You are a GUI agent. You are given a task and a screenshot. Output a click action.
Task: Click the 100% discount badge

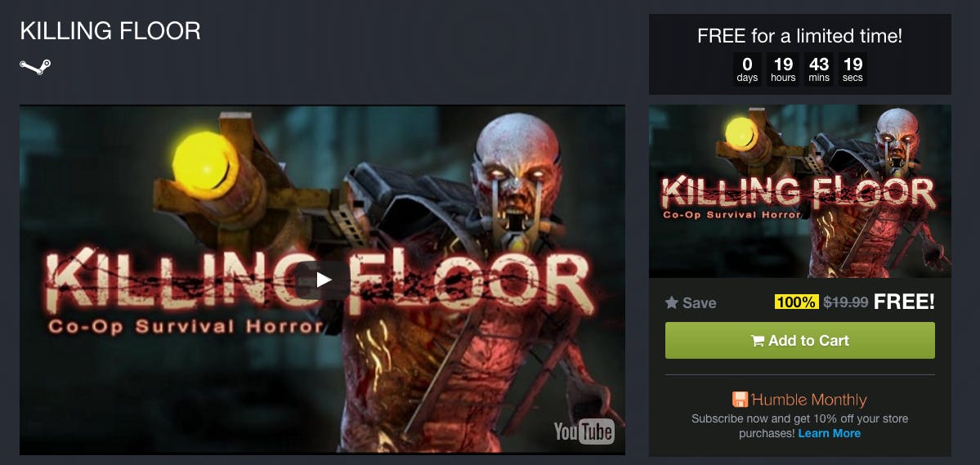coord(796,302)
